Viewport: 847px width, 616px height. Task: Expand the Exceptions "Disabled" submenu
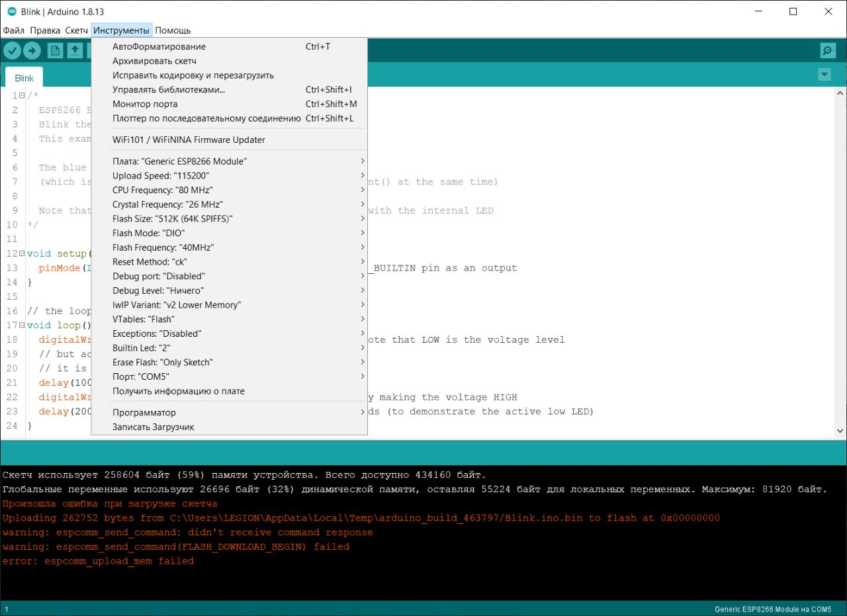(x=229, y=333)
